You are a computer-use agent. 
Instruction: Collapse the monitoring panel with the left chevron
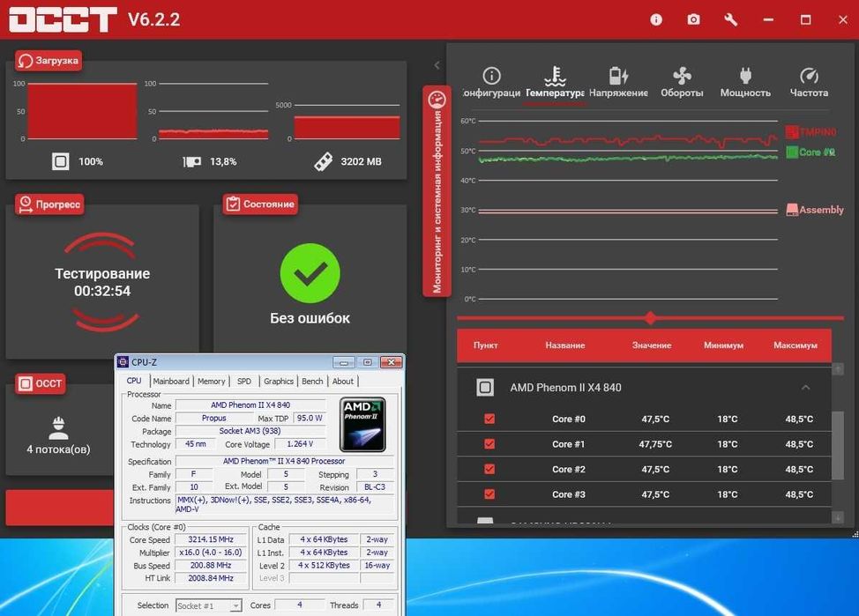click(x=437, y=65)
